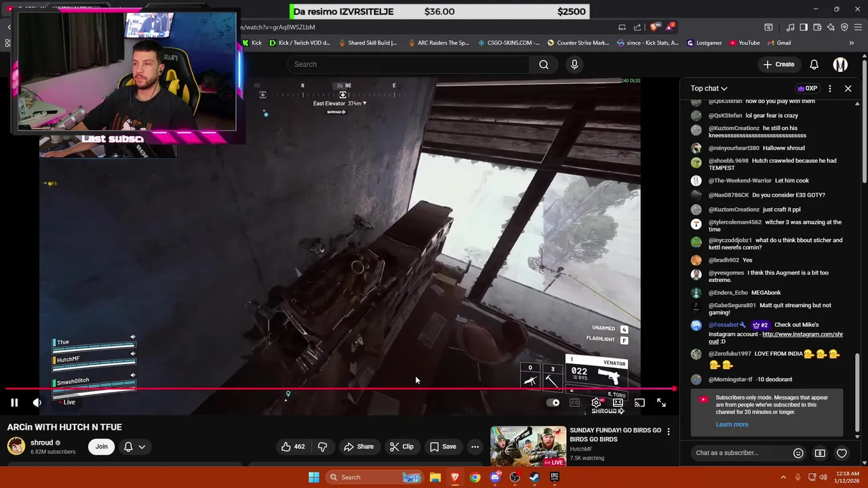Open the Lostgamer bookmark
The width and height of the screenshot is (868, 488).
click(704, 43)
